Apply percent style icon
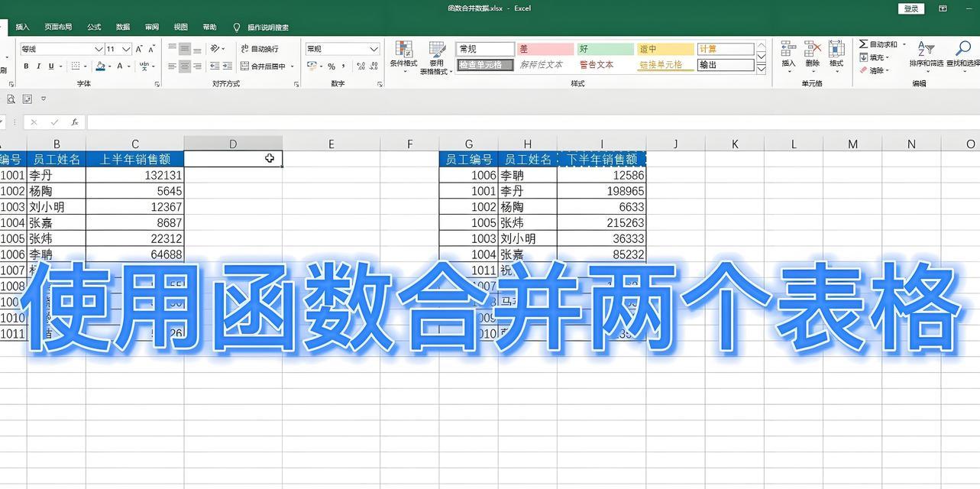Image resolution: width=980 pixels, height=489 pixels. tap(332, 66)
